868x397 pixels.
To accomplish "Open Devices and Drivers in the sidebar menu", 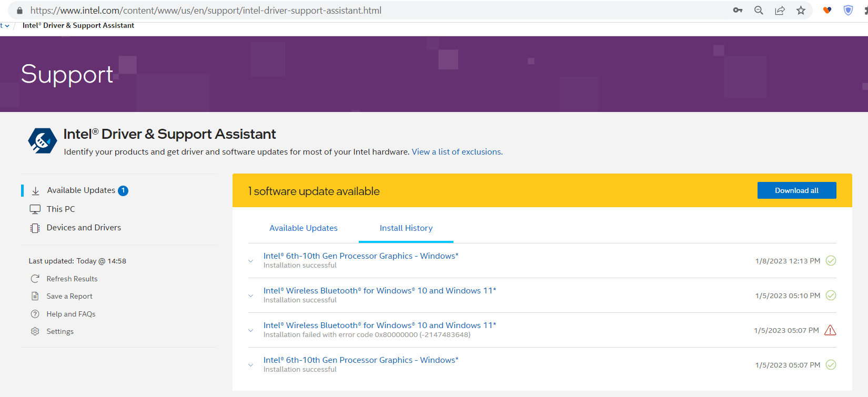I will (84, 228).
